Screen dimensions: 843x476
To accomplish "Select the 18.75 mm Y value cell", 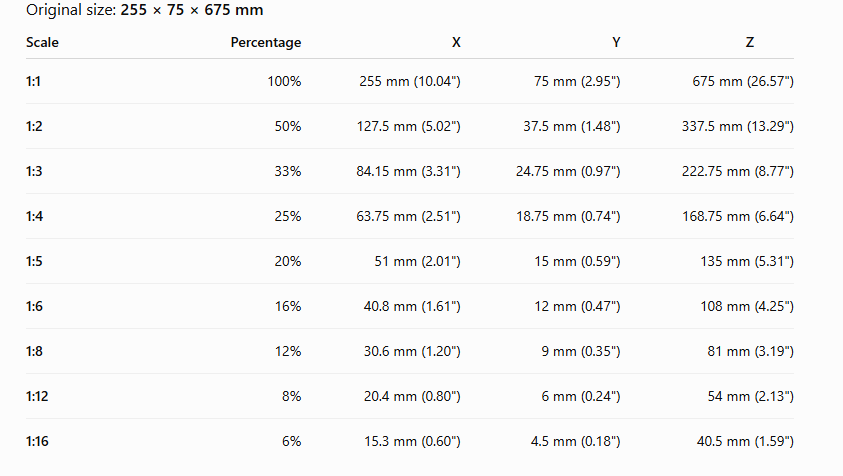I will pyautogui.click(x=568, y=216).
